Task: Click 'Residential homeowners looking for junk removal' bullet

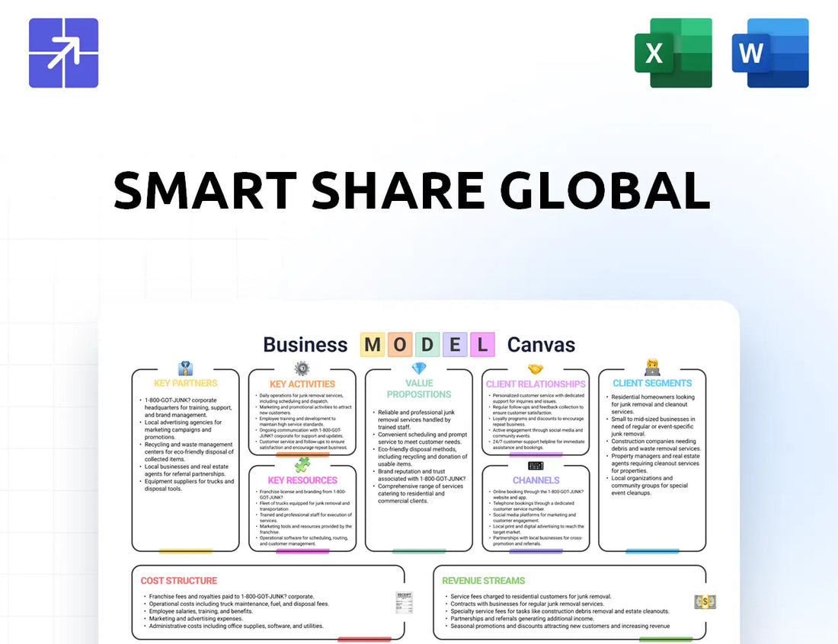Action: click(x=652, y=404)
